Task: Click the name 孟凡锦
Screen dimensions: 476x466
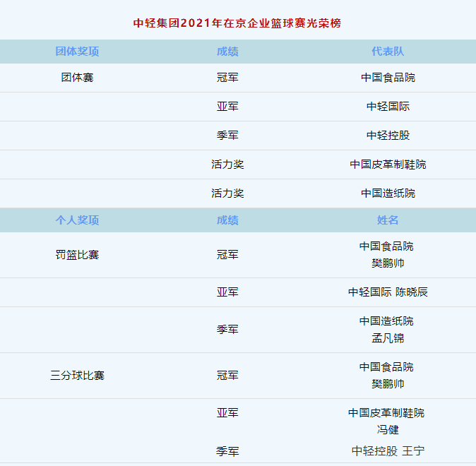Action: pyautogui.click(x=388, y=338)
